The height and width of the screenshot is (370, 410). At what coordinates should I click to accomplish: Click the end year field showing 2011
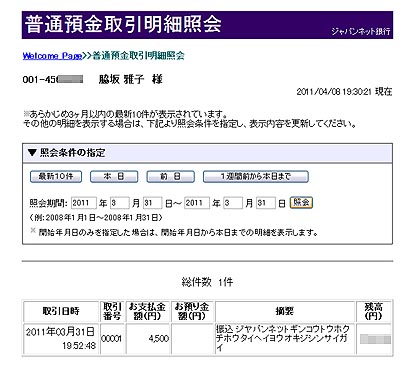click(197, 203)
